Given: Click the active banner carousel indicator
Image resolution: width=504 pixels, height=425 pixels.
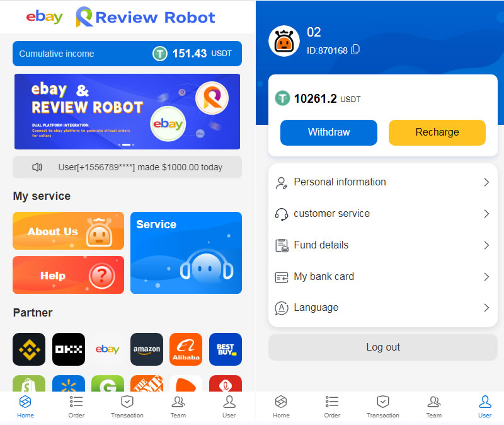Looking at the screenshot, I should coord(127,145).
